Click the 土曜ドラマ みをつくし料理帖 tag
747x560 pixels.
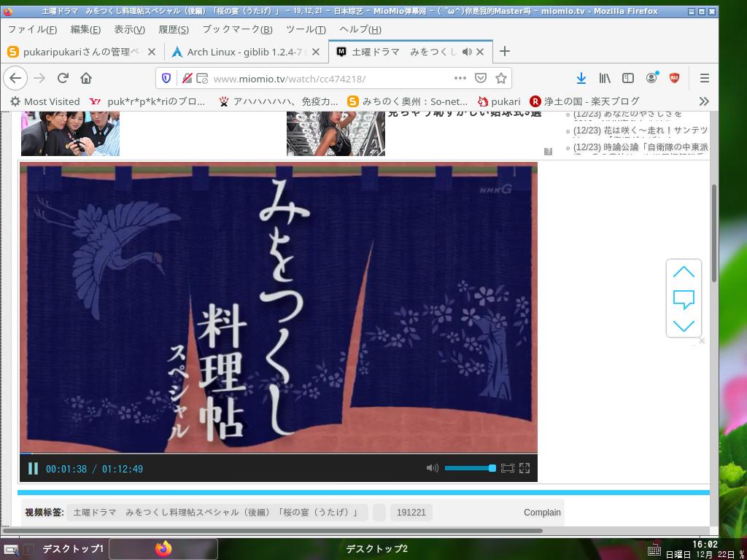pos(217,513)
